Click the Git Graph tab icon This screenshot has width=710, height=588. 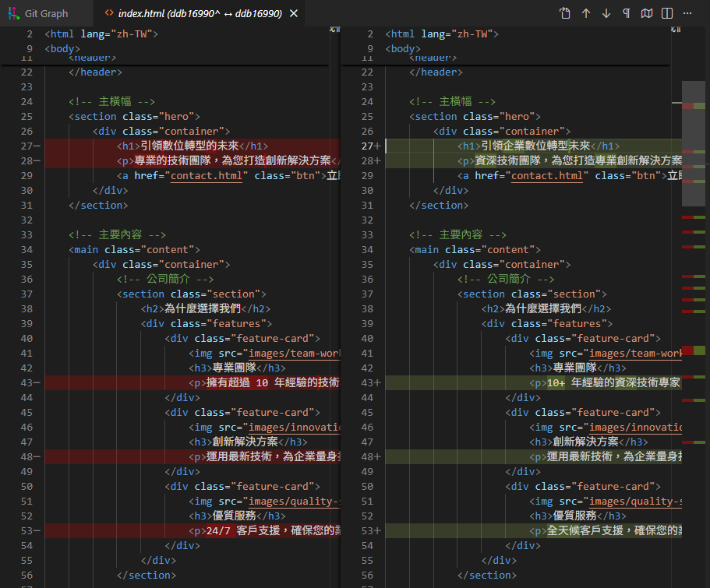point(13,13)
